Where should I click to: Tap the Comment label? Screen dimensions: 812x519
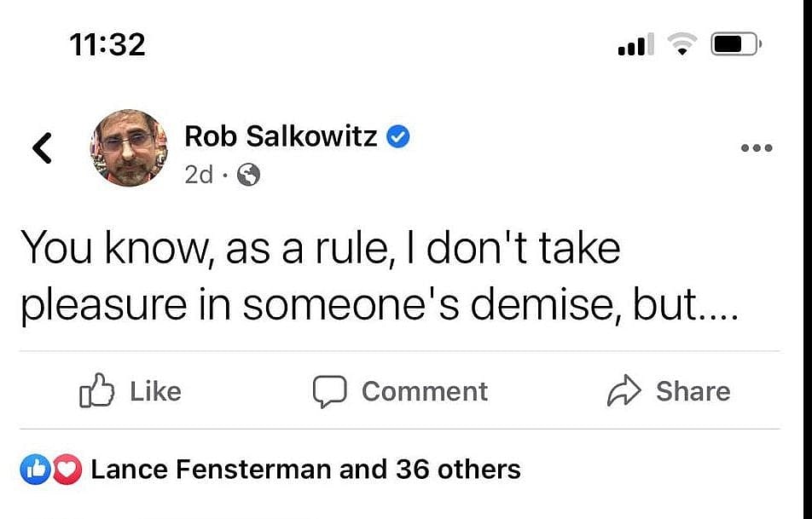(424, 391)
